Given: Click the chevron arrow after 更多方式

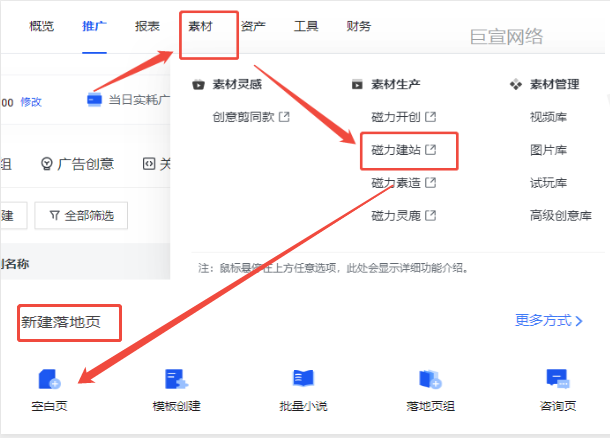Looking at the screenshot, I should click(579, 321).
